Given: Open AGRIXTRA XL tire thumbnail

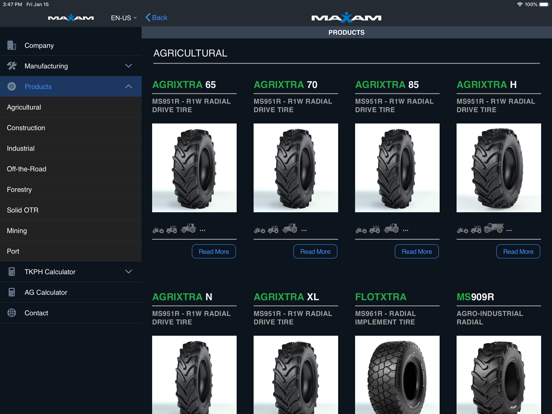Looking at the screenshot, I should tap(296, 375).
